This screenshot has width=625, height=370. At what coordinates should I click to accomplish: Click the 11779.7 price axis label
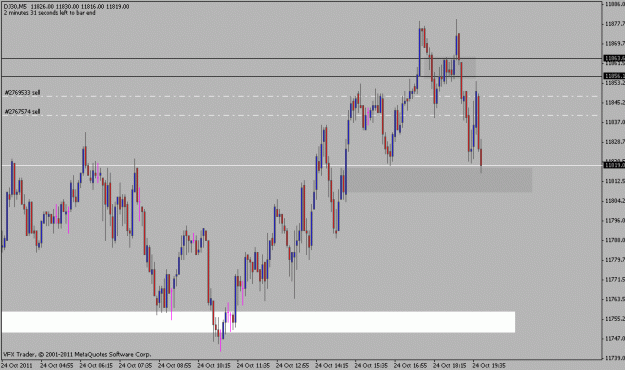coord(615,260)
